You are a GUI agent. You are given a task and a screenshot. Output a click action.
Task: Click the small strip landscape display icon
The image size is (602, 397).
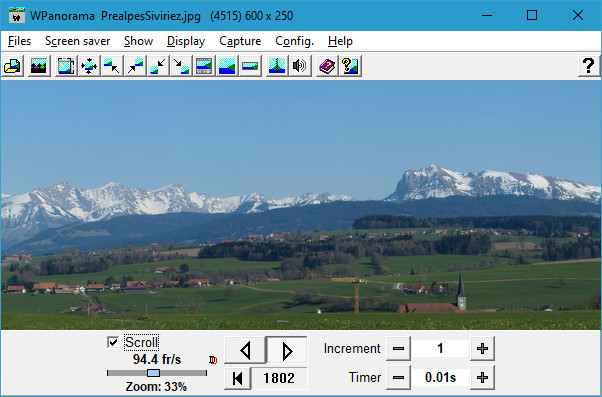coord(250,66)
